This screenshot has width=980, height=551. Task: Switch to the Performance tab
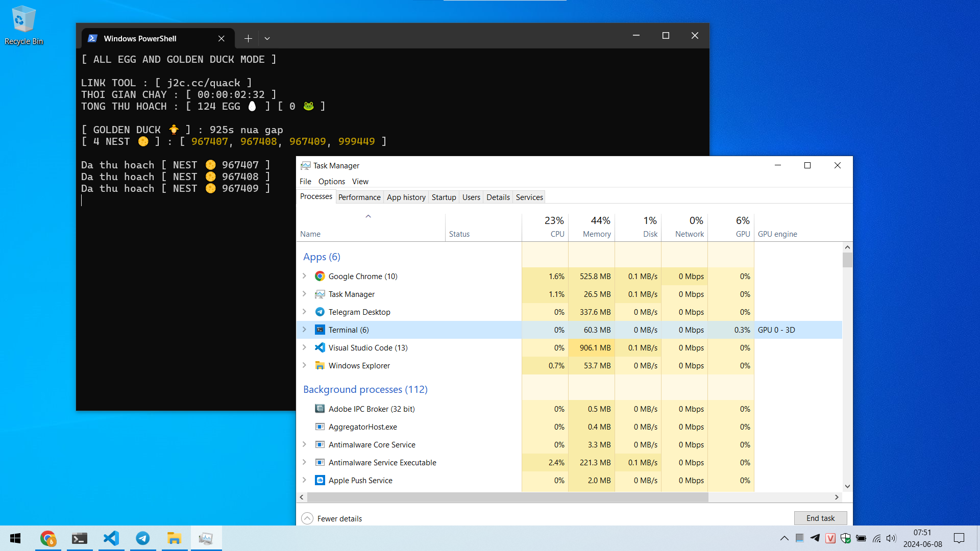coord(359,197)
